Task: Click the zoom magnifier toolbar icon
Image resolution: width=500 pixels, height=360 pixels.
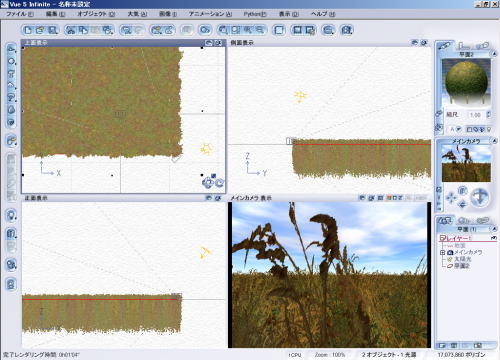Action: click(126, 30)
